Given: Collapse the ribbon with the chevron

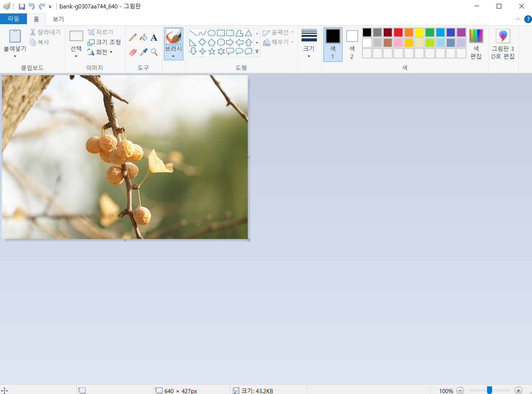Looking at the screenshot, I should pos(518,19).
